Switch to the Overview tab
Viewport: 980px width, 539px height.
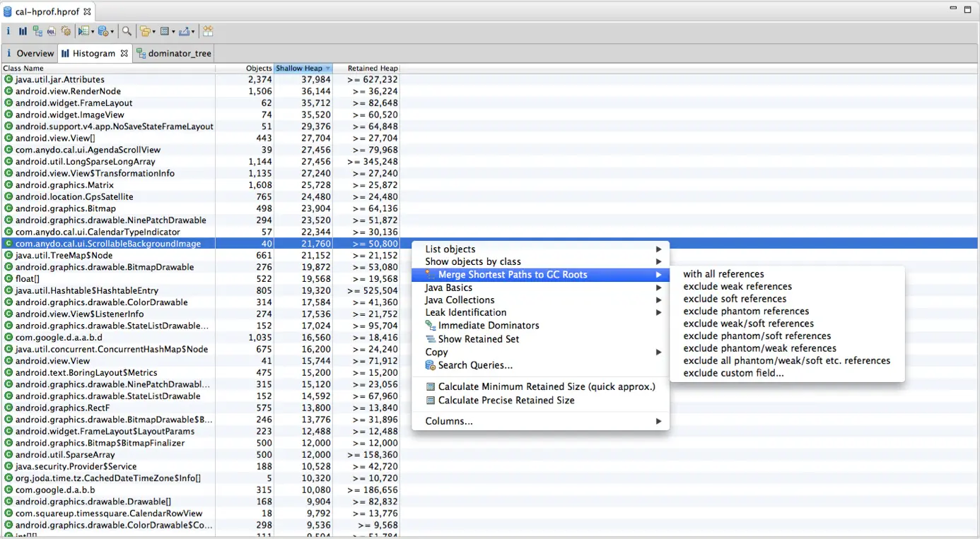coord(29,53)
